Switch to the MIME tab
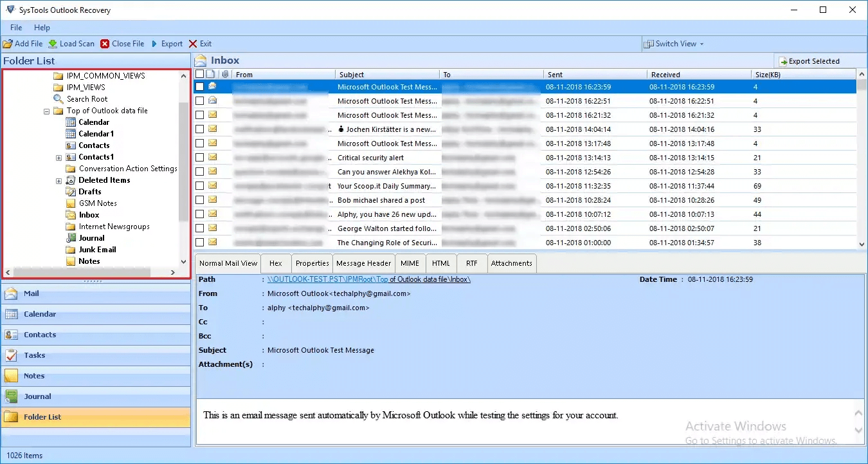868x464 pixels. coord(410,263)
